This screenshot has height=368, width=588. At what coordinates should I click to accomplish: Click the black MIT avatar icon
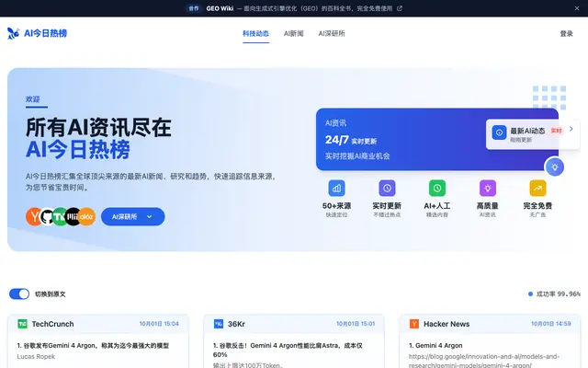(73, 217)
